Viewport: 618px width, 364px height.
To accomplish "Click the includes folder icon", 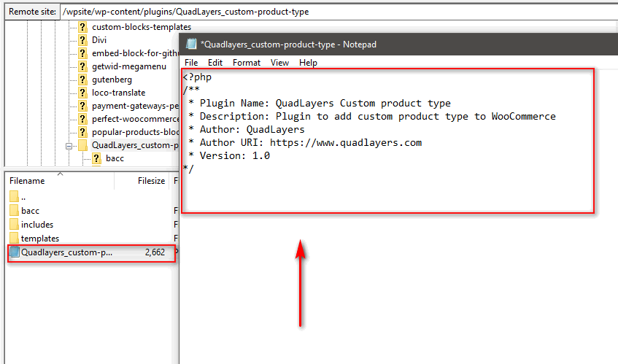I will [14, 225].
